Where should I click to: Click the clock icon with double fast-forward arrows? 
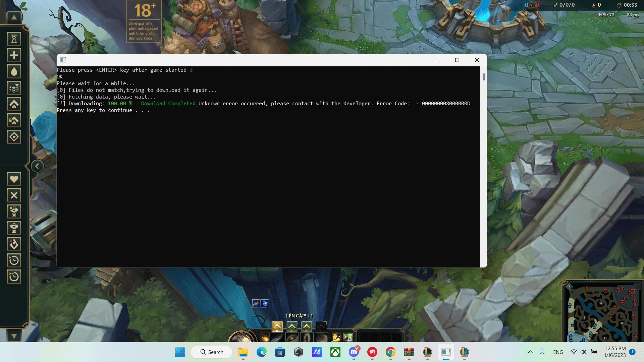click(14, 277)
